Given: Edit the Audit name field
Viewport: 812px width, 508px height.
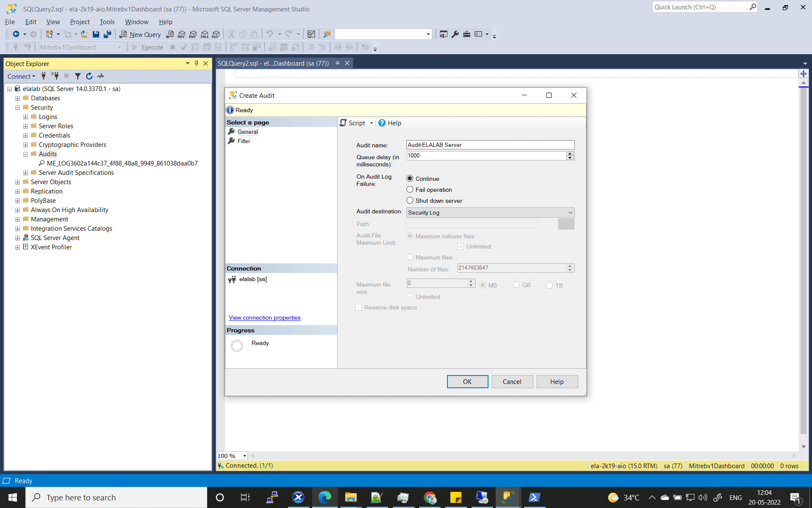Looking at the screenshot, I should pyautogui.click(x=490, y=144).
